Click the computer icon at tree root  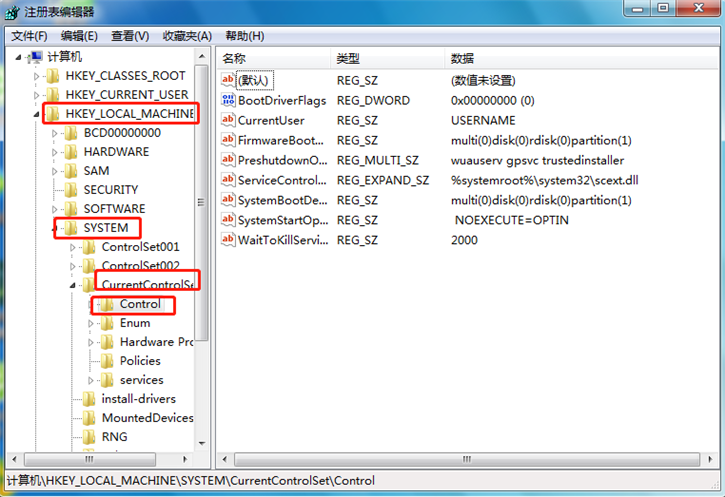[x=35, y=57]
